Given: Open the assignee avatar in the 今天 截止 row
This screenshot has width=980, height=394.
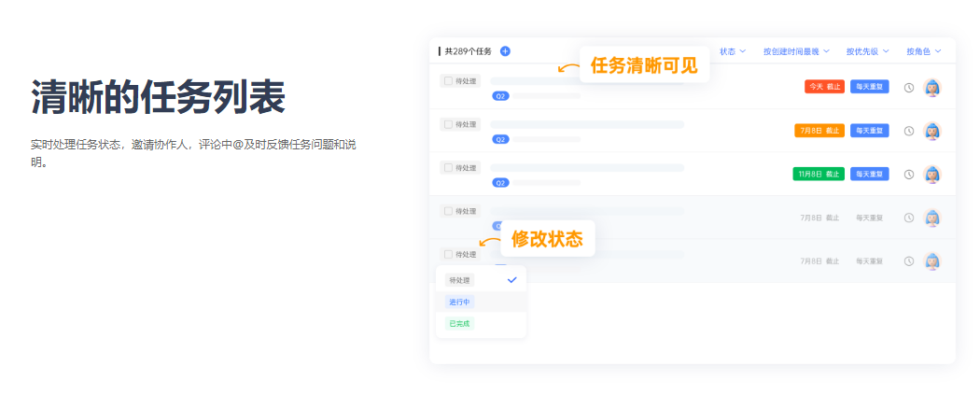Looking at the screenshot, I should click(932, 88).
